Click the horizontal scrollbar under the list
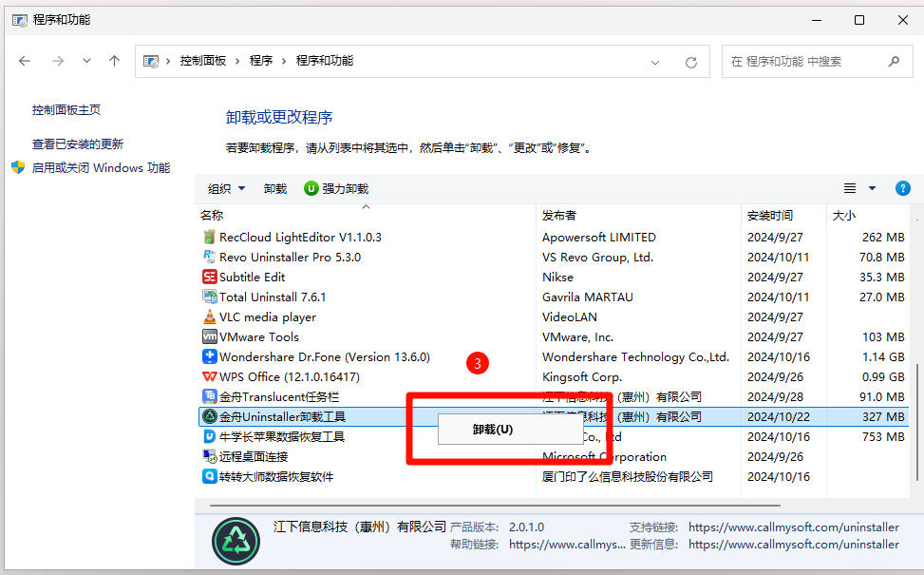This screenshot has height=575, width=924. click(495, 506)
